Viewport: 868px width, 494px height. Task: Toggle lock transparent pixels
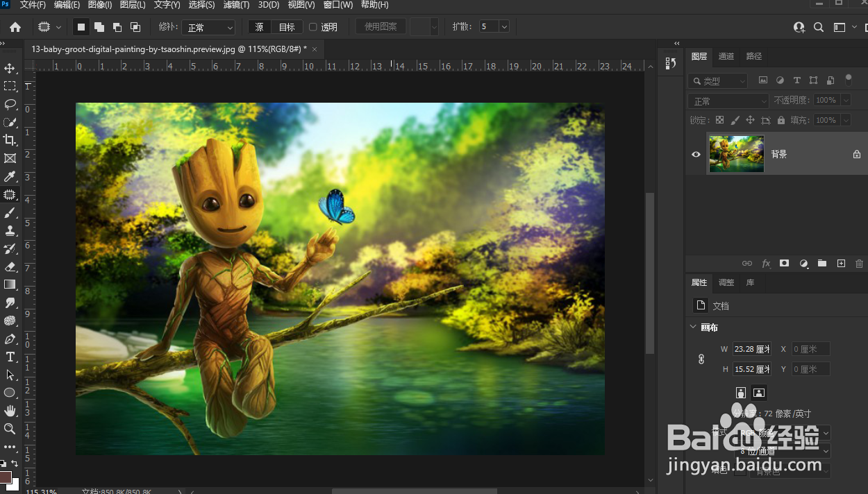[719, 120]
